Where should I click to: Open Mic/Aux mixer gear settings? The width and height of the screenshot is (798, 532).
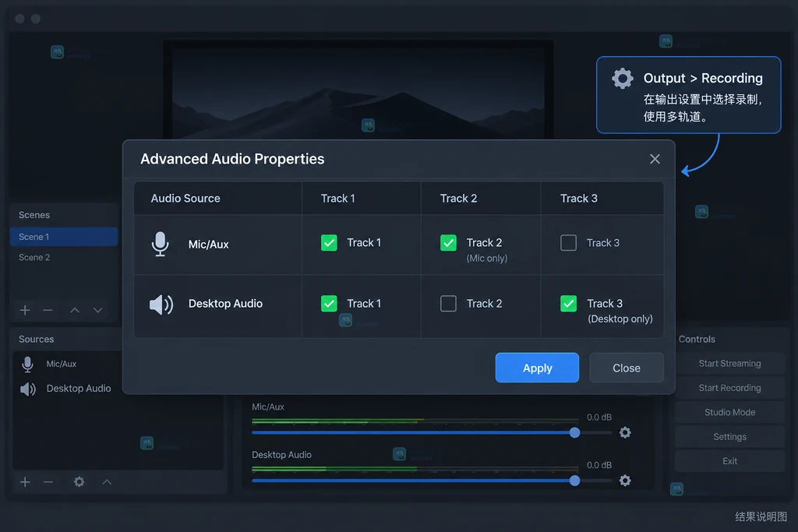point(625,432)
